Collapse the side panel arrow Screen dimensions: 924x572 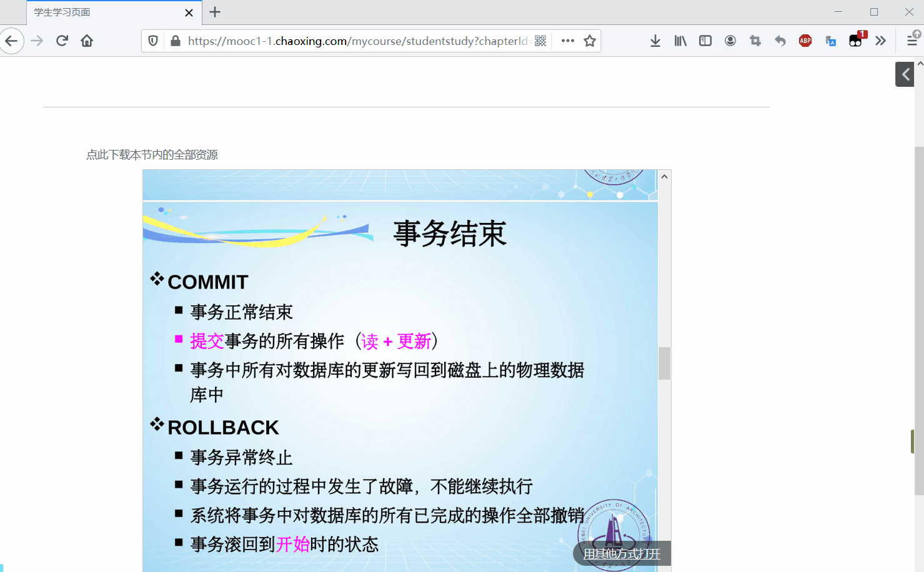905,74
